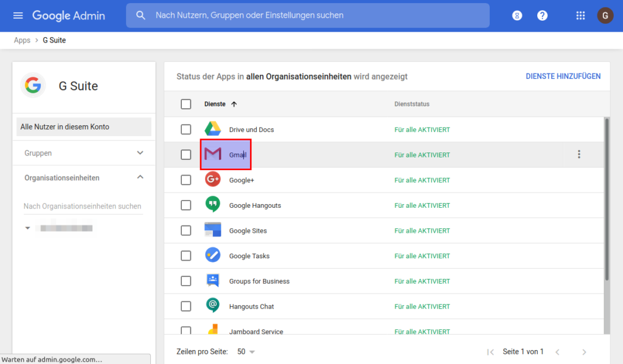Check the Google+ row checkbox
Viewport: 623px width, 364px height.
pos(186,180)
